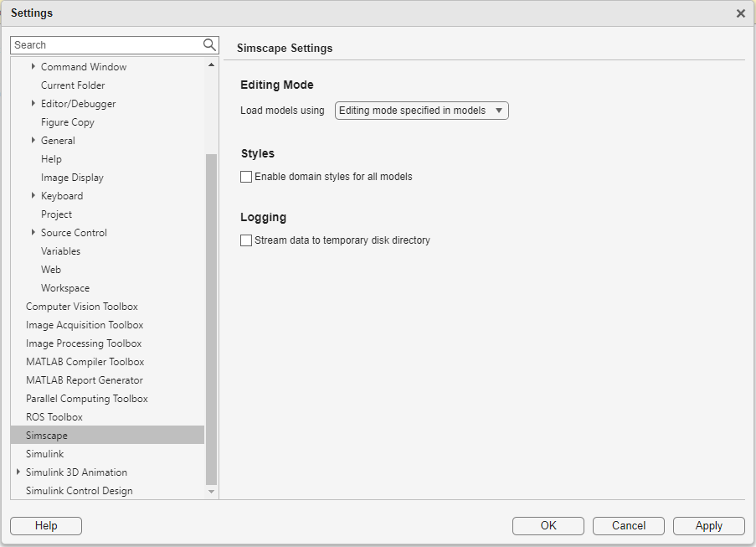Select Command Window label in tree
Image resolution: width=756 pixels, height=547 pixels.
pos(84,66)
